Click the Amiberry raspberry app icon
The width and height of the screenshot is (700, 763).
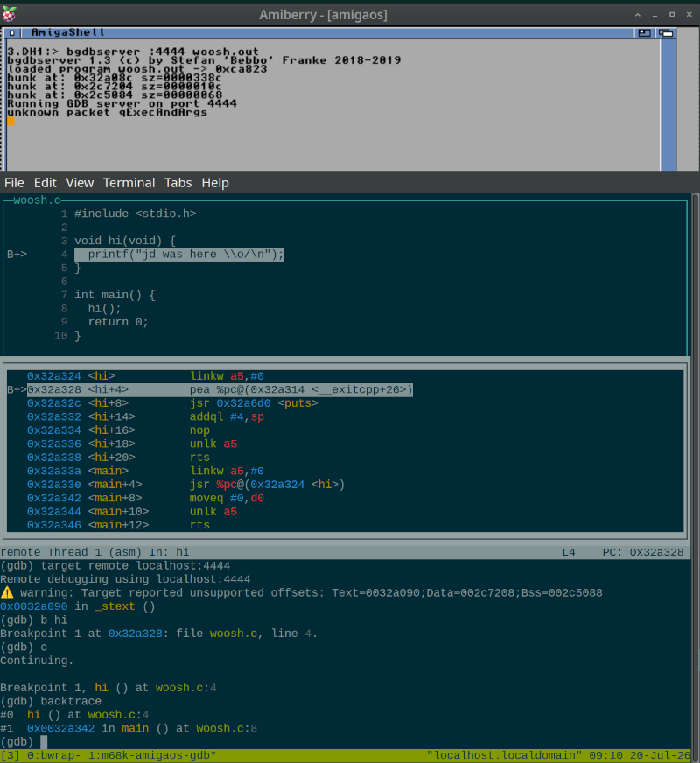(9, 14)
